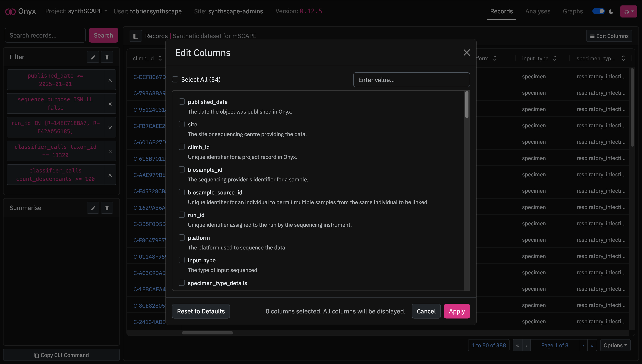Click Copy CLI Command button
Viewport: 642px width, 364px height.
click(x=61, y=355)
